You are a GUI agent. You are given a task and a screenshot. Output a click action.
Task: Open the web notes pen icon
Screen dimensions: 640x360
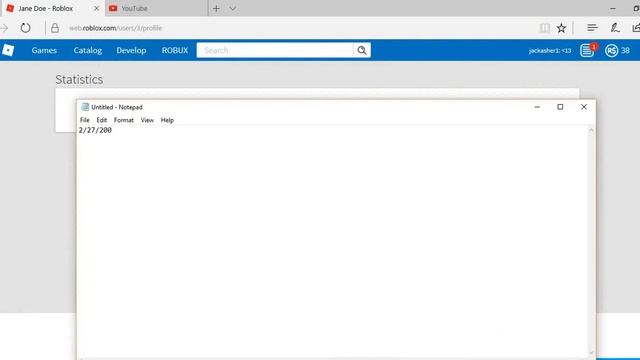tap(615, 28)
